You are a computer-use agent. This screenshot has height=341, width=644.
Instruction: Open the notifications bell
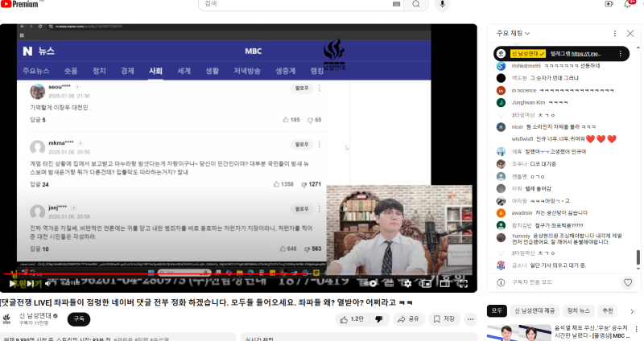628,4
